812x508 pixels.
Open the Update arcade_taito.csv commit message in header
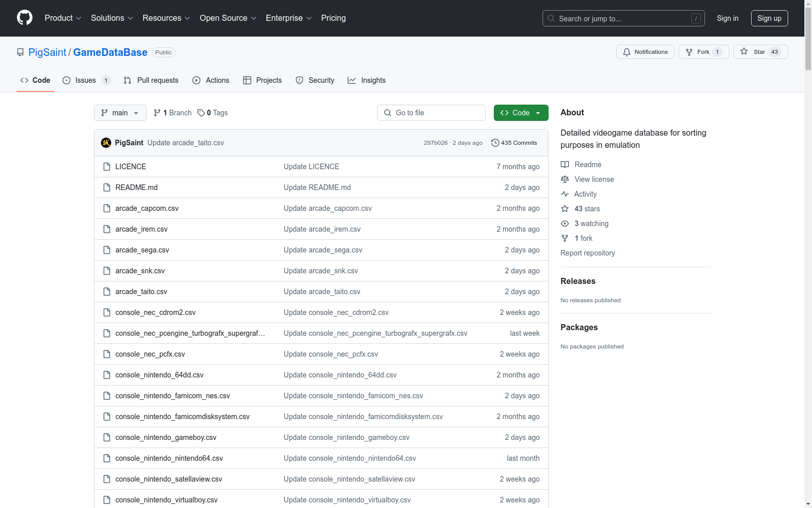pyautogui.click(x=186, y=143)
